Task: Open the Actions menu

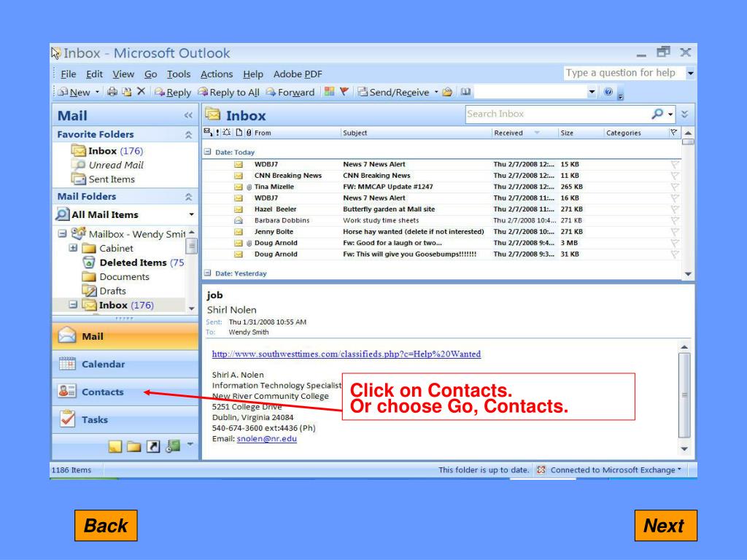Action: click(217, 74)
